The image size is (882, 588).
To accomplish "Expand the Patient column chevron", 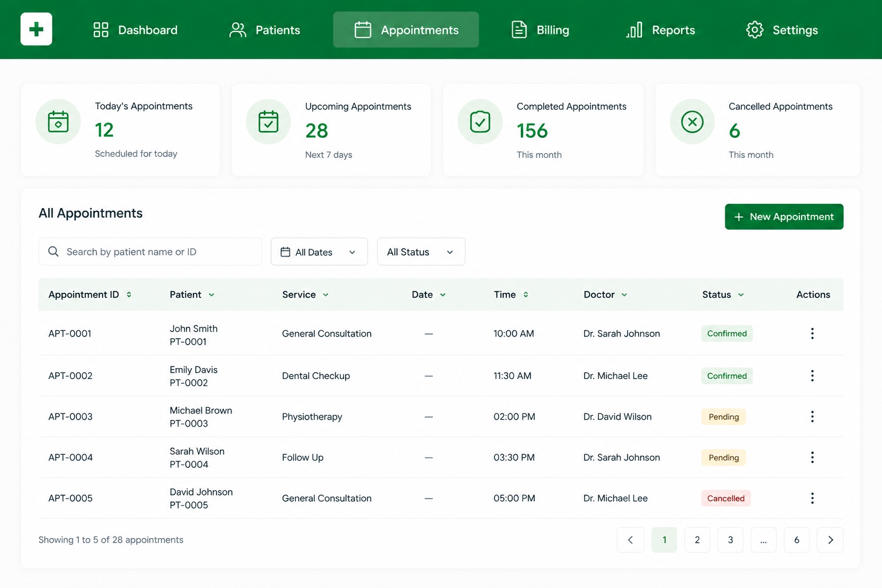I will [x=211, y=295].
